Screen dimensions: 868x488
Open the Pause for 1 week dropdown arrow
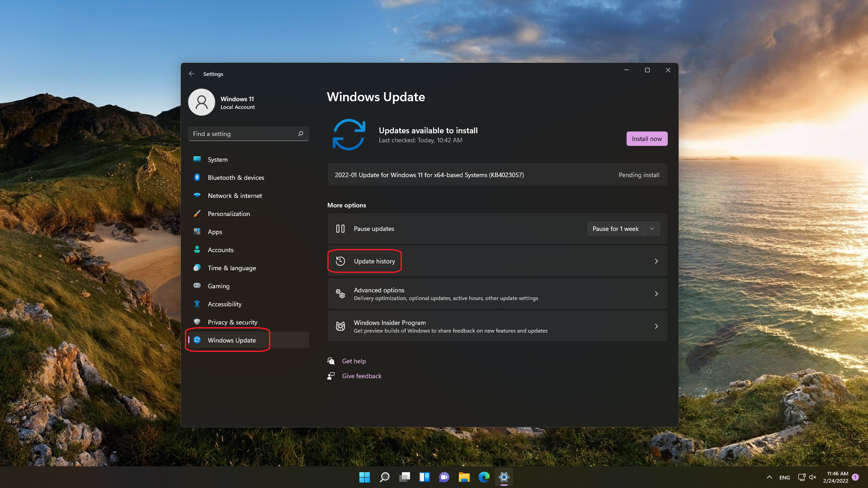point(652,229)
